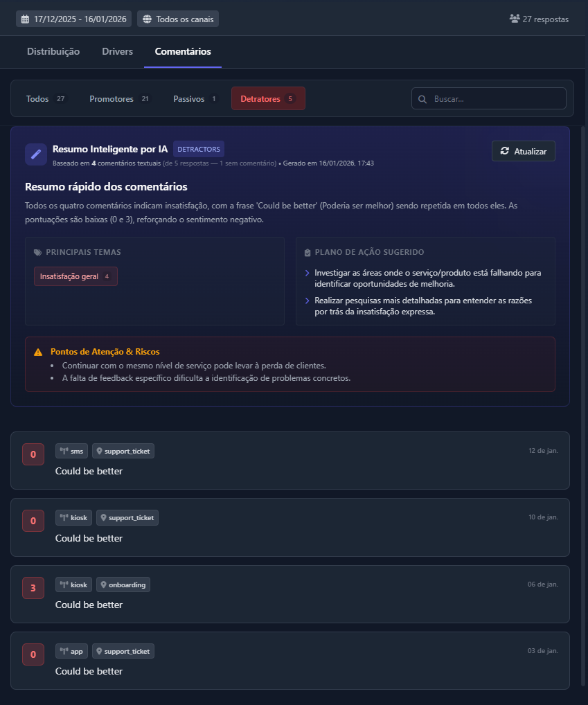Select the sms channel icon on Jan 12 comment
This screenshot has height=705, width=588.
tap(63, 451)
